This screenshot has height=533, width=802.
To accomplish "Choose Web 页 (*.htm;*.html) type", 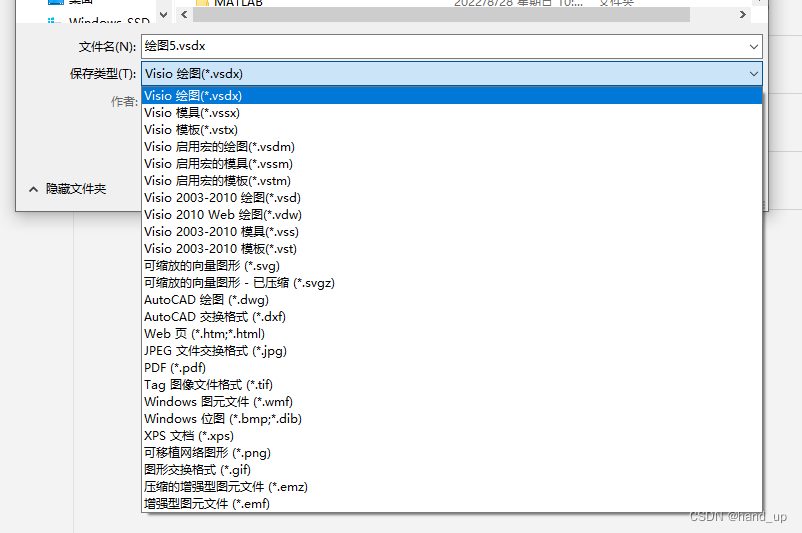I will [x=452, y=334].
